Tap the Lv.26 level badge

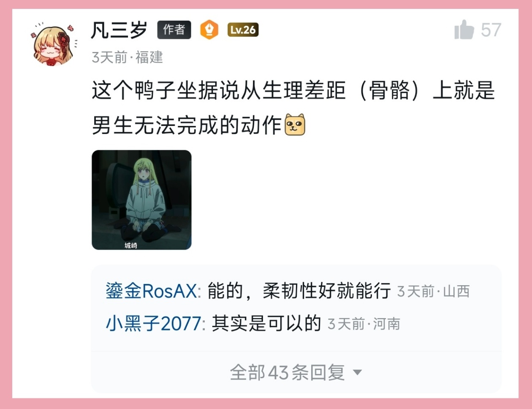(243, 30)
